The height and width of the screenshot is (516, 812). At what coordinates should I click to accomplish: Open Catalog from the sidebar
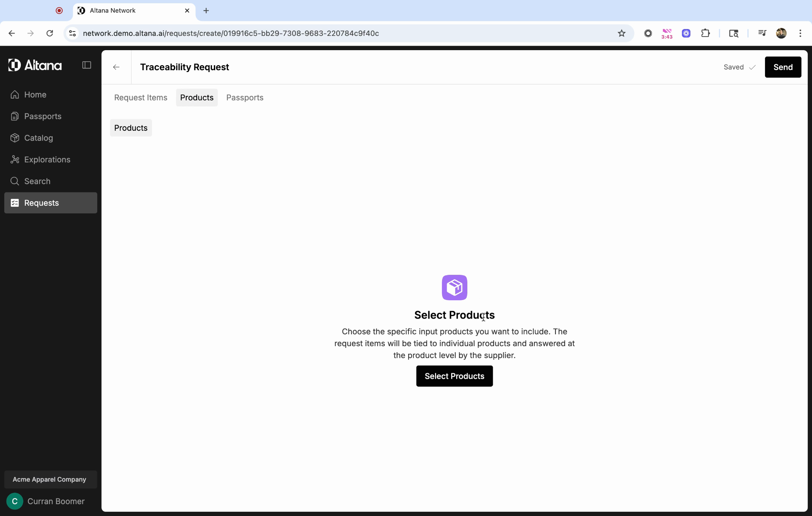(x=38, y=138)
